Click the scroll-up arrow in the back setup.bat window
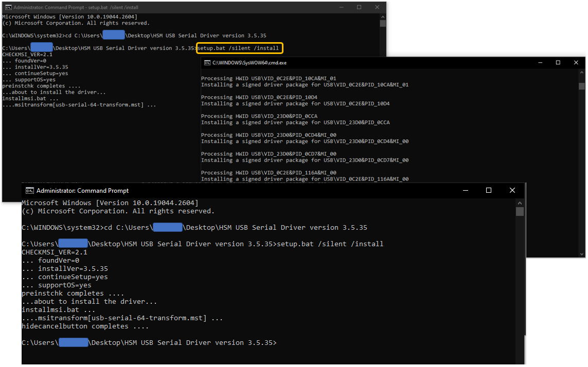 382,16
